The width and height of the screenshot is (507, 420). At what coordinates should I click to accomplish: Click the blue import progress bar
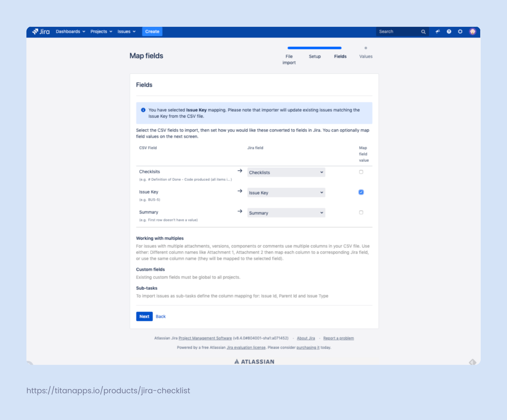314,48
